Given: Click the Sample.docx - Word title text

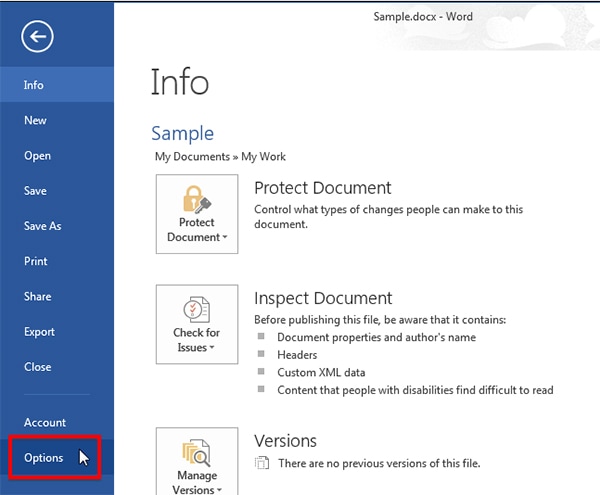Looking at the screenshot, I should (x=423, y=17).
